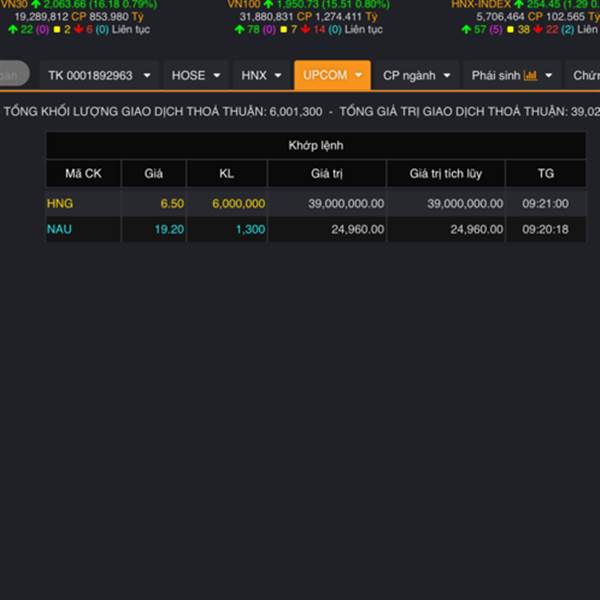Expand the HOSE dropdown arrow
600x600 pixels.
217,76
